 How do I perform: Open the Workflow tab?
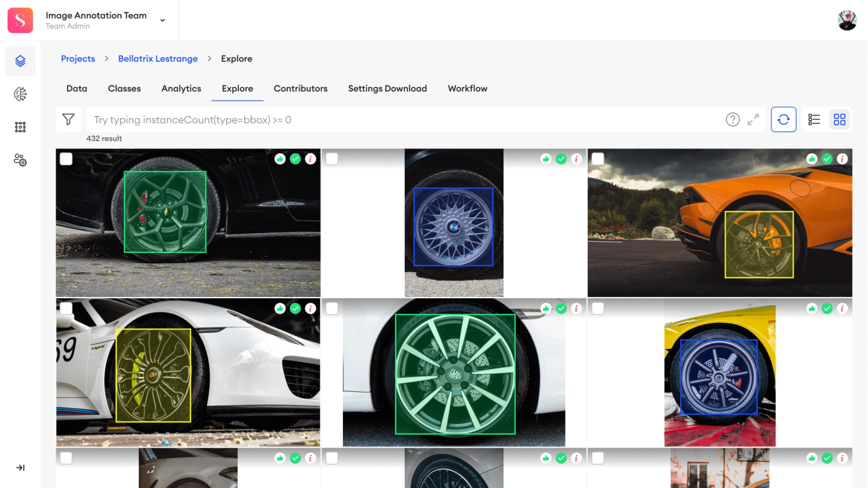(467, 89)
